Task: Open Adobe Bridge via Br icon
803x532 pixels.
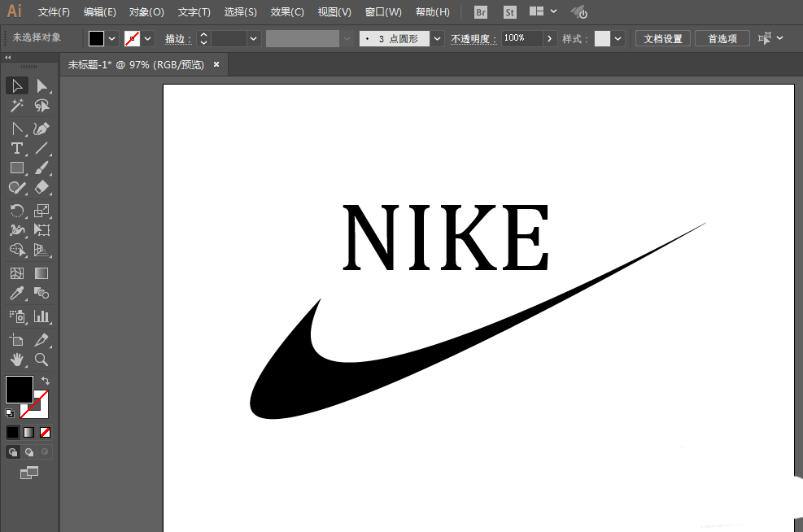Action: tap(480, 12)
